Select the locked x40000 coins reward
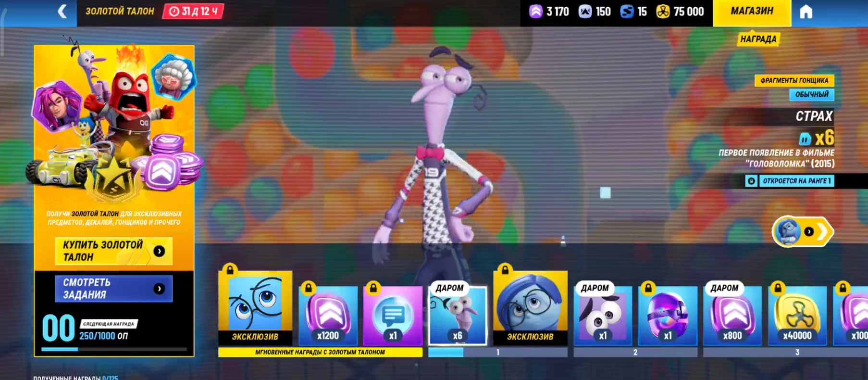This screenshot has height=380, width=868. point(797,315)
